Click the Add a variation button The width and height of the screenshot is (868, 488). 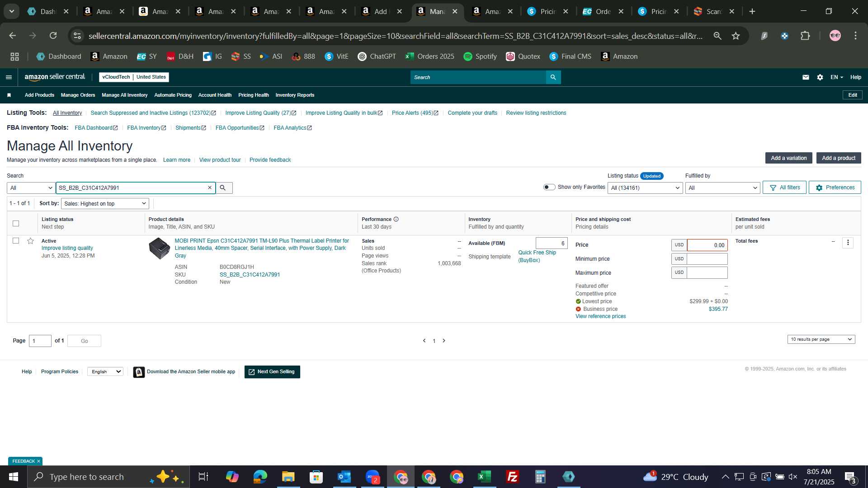pyautogui.click(x=788, y=158)
